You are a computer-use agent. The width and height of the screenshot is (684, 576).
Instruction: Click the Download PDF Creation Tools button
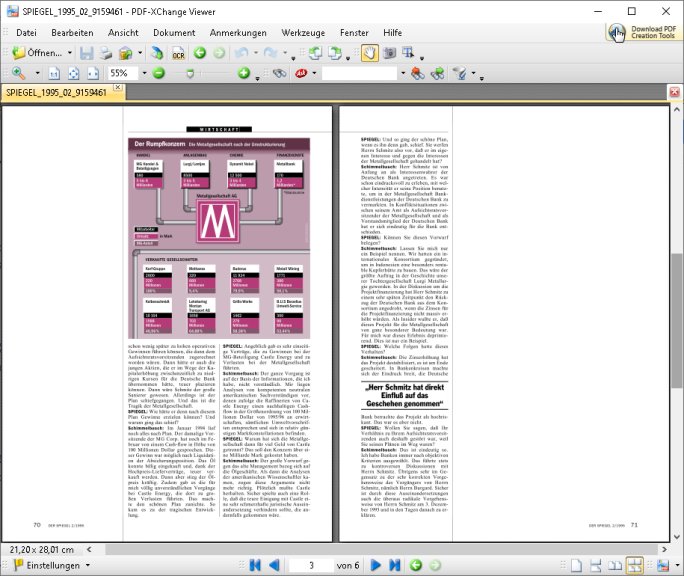(x=642, y=32)
